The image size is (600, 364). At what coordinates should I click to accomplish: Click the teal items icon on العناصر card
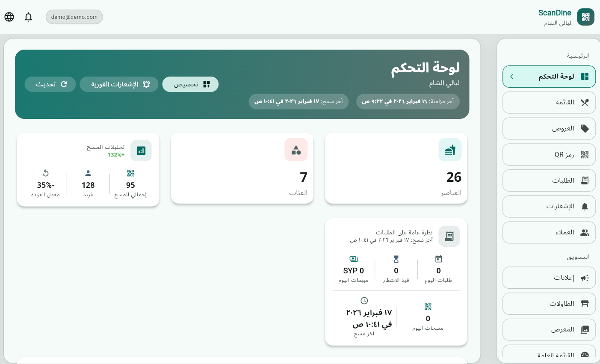[x=450, y=150]
